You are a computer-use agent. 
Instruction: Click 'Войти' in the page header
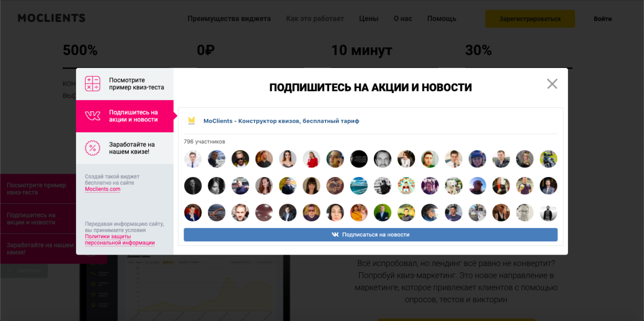[603, 19]
